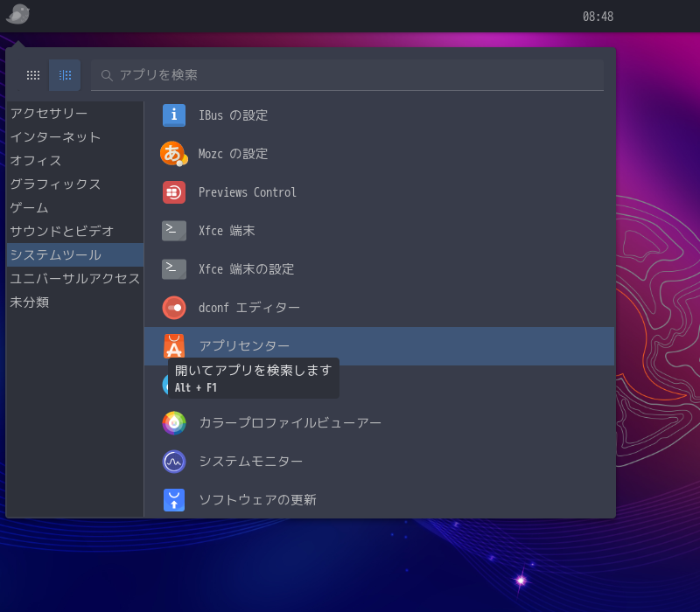The width and height of the screenshot is (700, 612).
Task: Click the Xfce 端末の設定 terminal icon
Action: point(174,269)
